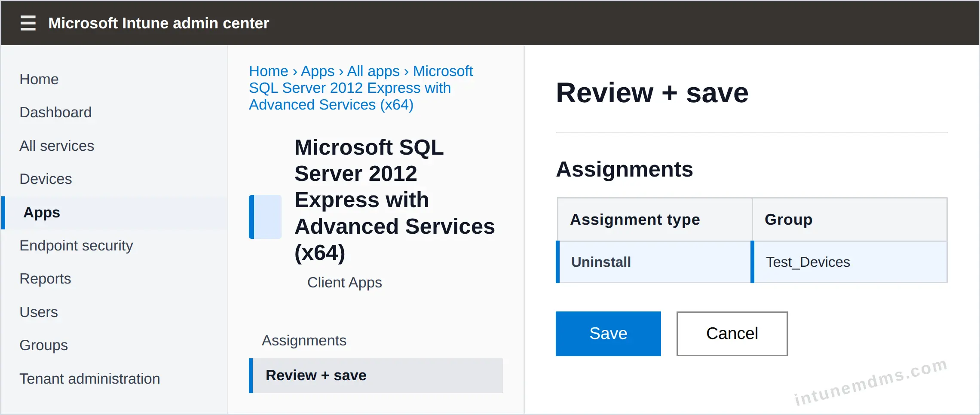The image size is (980, 415).
Task: Open Dashboard in sidebar
Action: click(55, 112)
